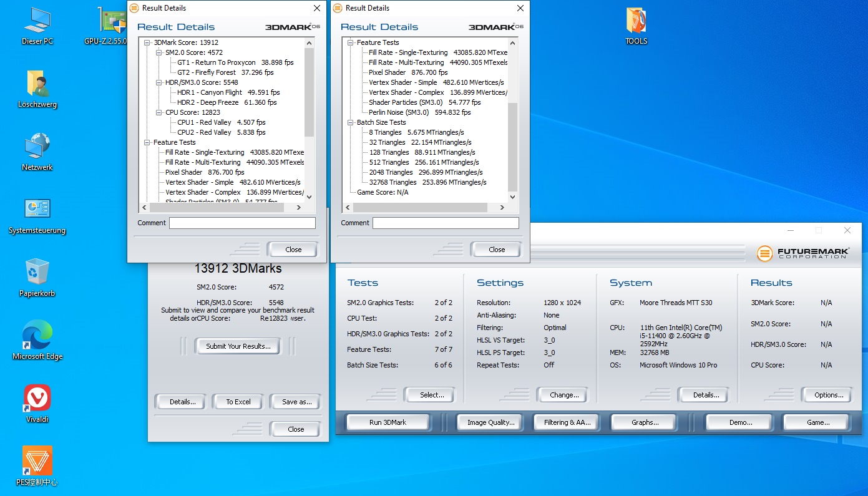This screenshot has height=496, width=868.
Task: Open the Systemsteuerung desktop icon
Action: 37,215
